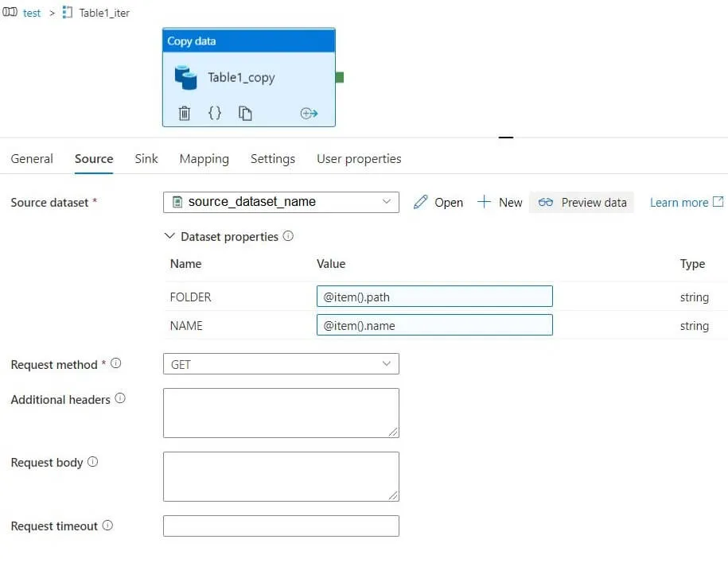This screenshot has width=728, height=578.
Task: Open the JSON code view braces icon
Action: tap(215, 114)
